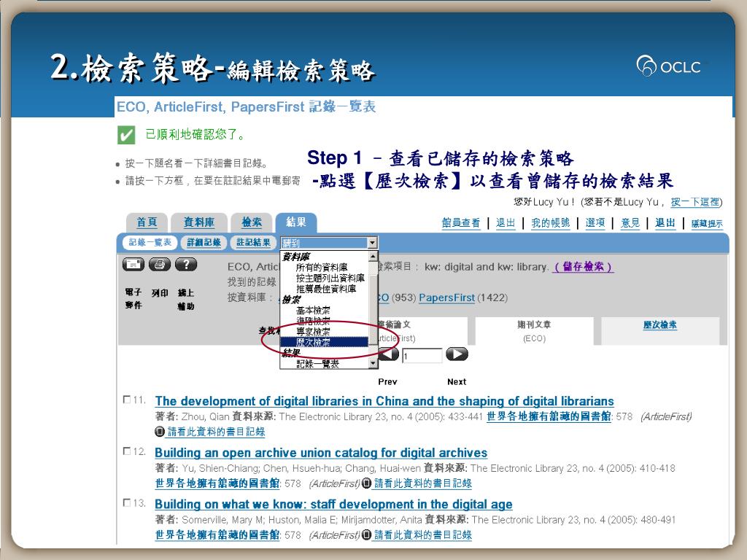The image size is (747, 560).
Task: Click 請看此資料的書目記錄 link for item 12
Action: click(x=423, y=483)
